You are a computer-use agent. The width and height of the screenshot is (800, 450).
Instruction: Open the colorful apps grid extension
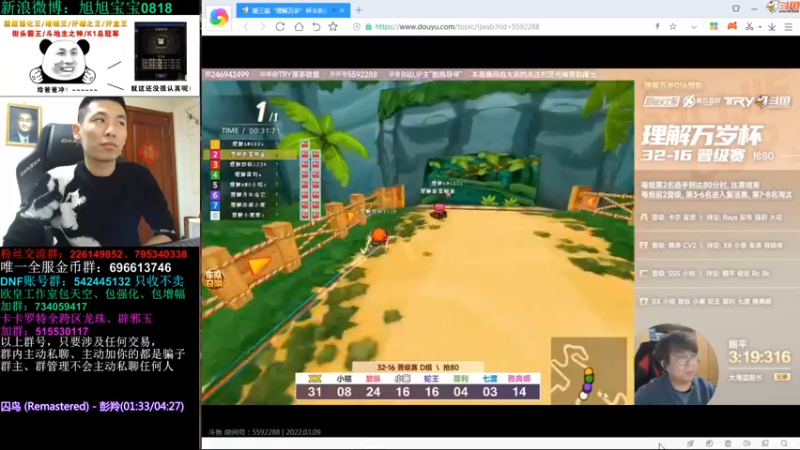tap(714, 26)
